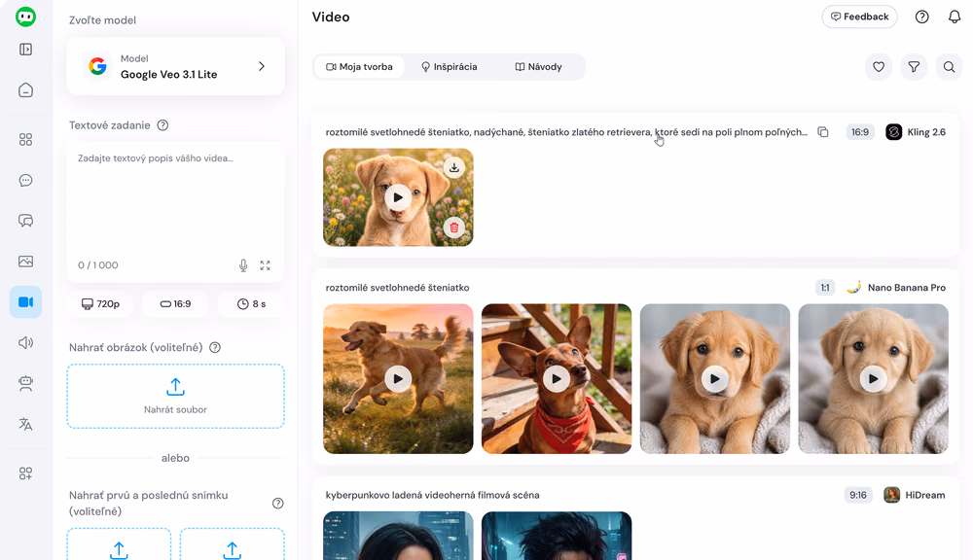Open the home icon in sidebar

[25, 89]
